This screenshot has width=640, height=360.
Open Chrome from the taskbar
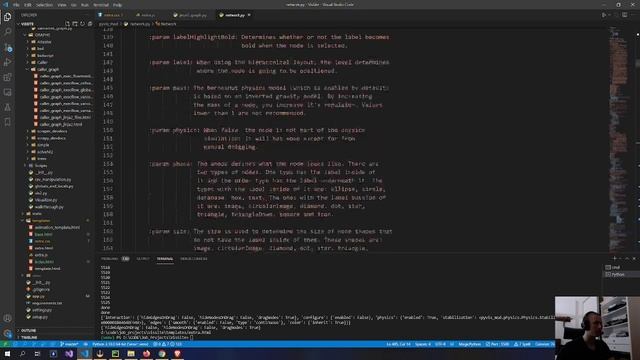162,353
